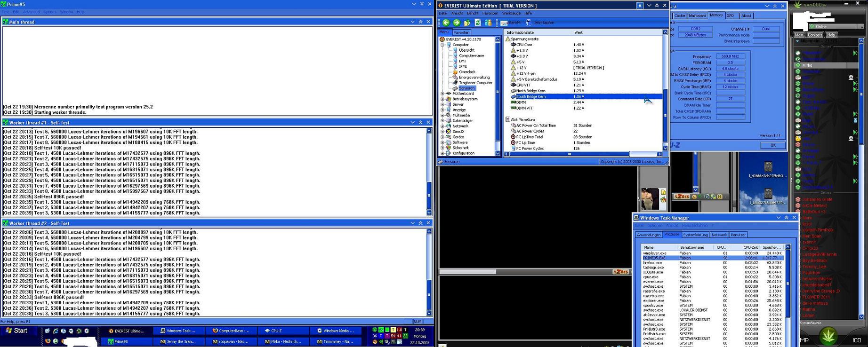
Task: Click the Refresh icon in EVEREST toolbar
Action: click(x=478, y=23)
